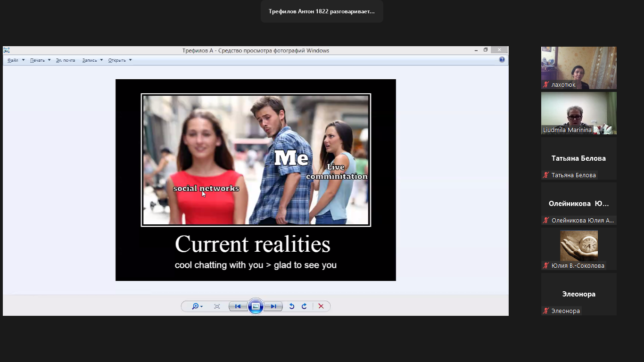Viewport: 644px width, 362px height.
Task: Rotate the photo clockwise
Action: pos(304,306)
